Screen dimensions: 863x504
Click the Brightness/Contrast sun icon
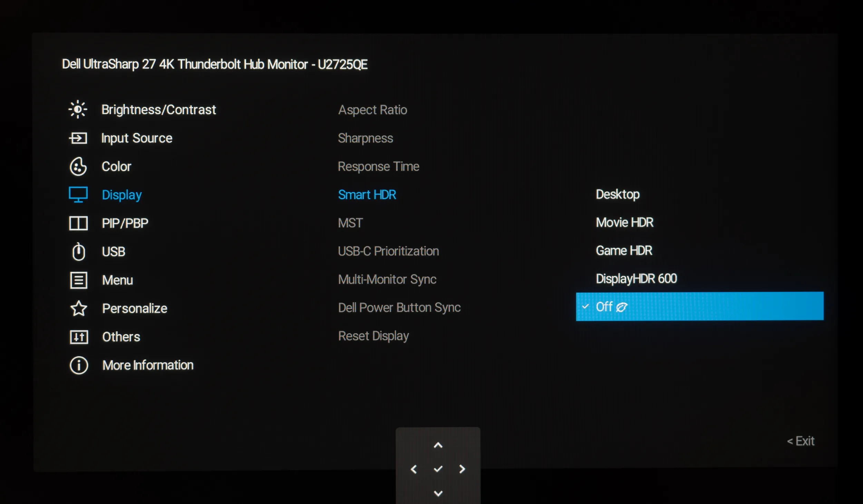[x=78, y=110]
